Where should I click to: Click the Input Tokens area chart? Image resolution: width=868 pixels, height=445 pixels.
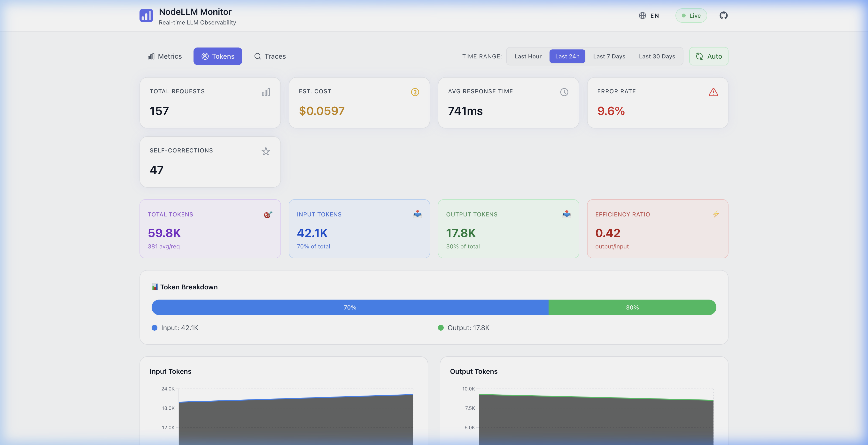(x=295, y=421)
